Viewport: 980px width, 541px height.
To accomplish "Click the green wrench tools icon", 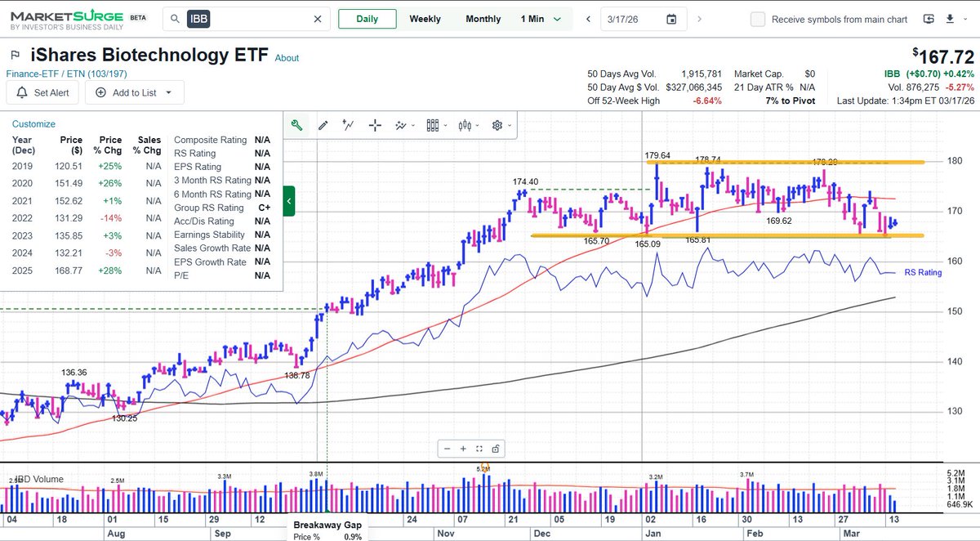I will pyautogui.click(x=297, y=125).
